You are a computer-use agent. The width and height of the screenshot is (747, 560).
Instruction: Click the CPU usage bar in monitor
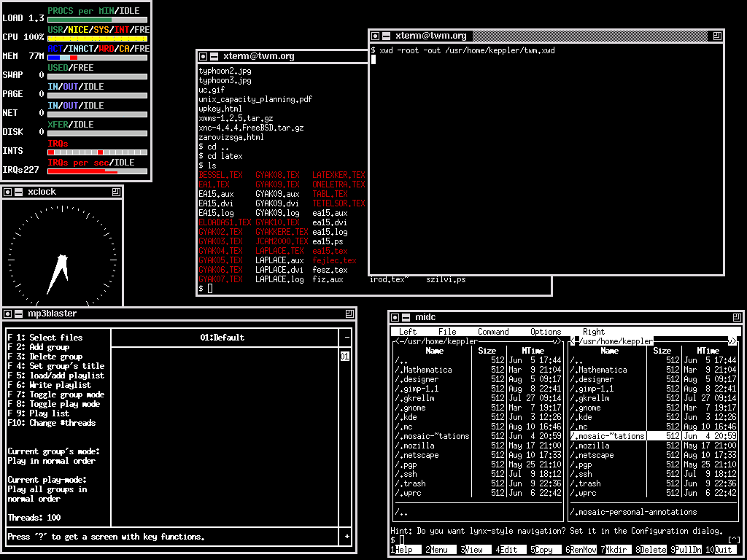(97, 39)
